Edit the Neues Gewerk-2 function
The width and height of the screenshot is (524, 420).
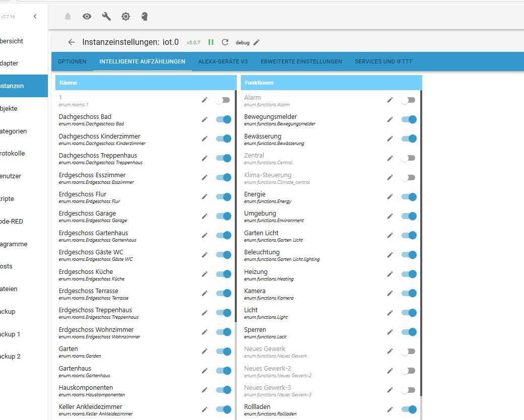[389, 371]
